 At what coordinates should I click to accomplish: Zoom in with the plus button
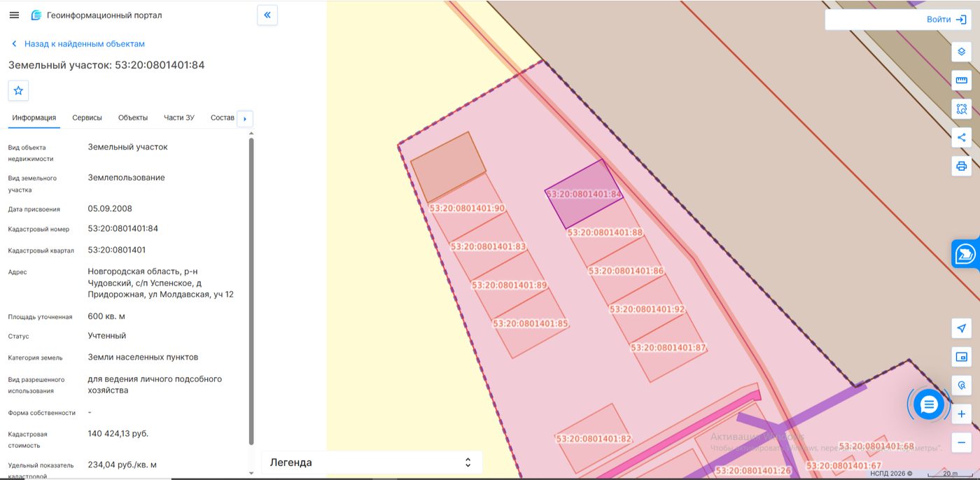(x=962, y=414)
